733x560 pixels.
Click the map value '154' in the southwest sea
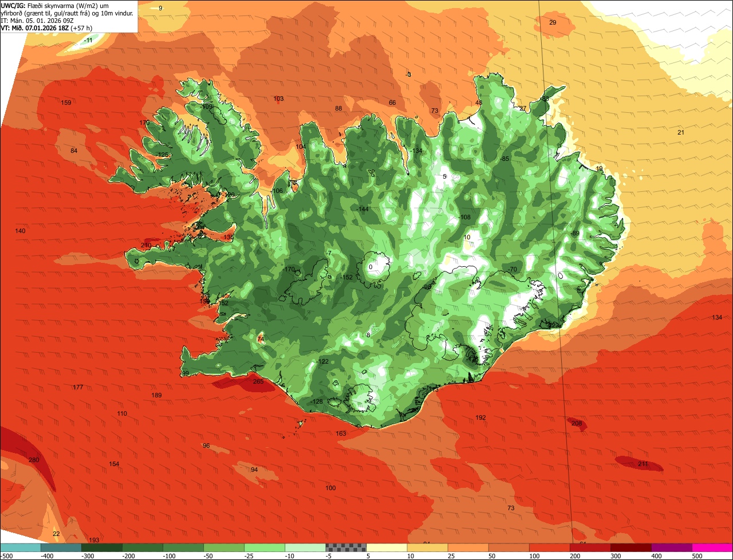[x=115, y=464]
